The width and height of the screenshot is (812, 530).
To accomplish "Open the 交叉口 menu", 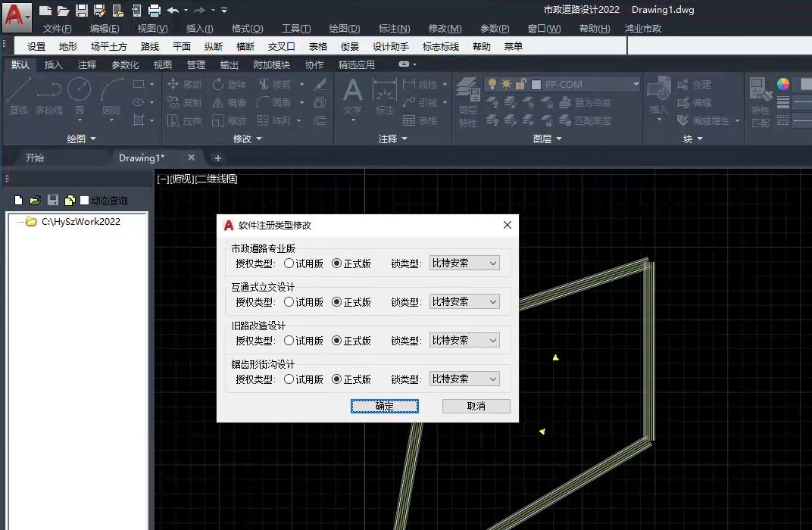I will tap(281, 47).
